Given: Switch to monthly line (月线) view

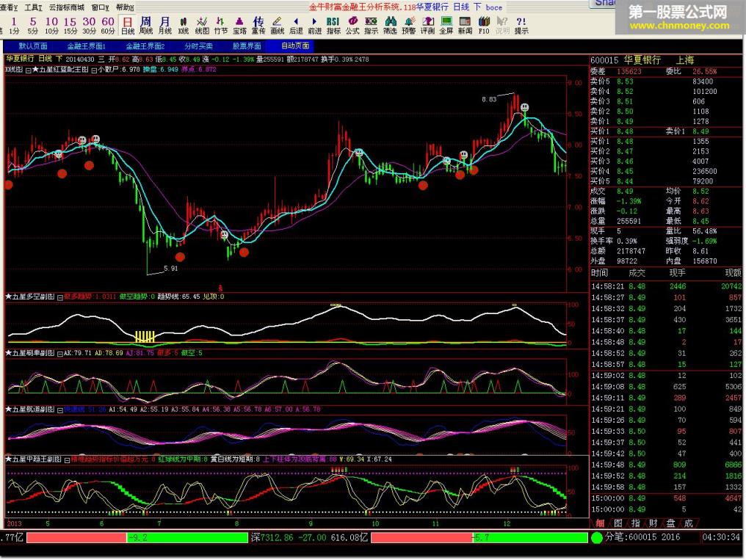Looking at the screenshot, I should click(164, 25).
